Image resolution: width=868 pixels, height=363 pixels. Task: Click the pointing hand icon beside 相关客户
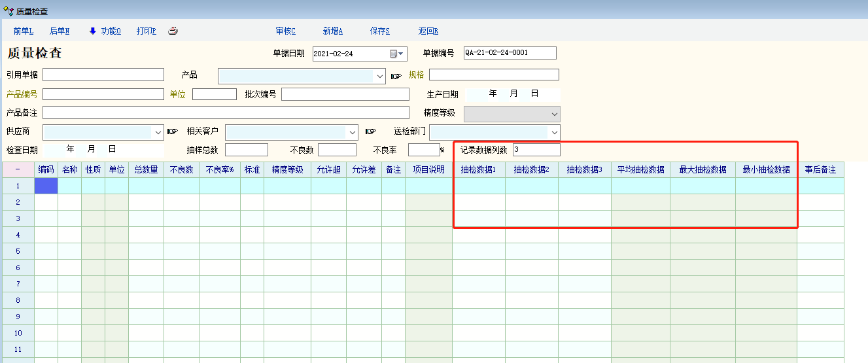pyautogui.click(x=370, y=131)
